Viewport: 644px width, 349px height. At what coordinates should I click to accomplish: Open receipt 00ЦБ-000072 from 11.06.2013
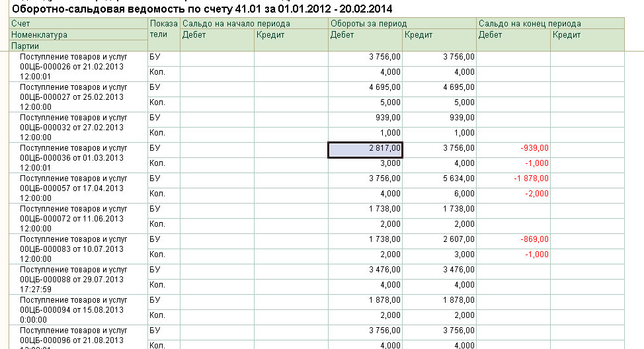coord(73,218)
